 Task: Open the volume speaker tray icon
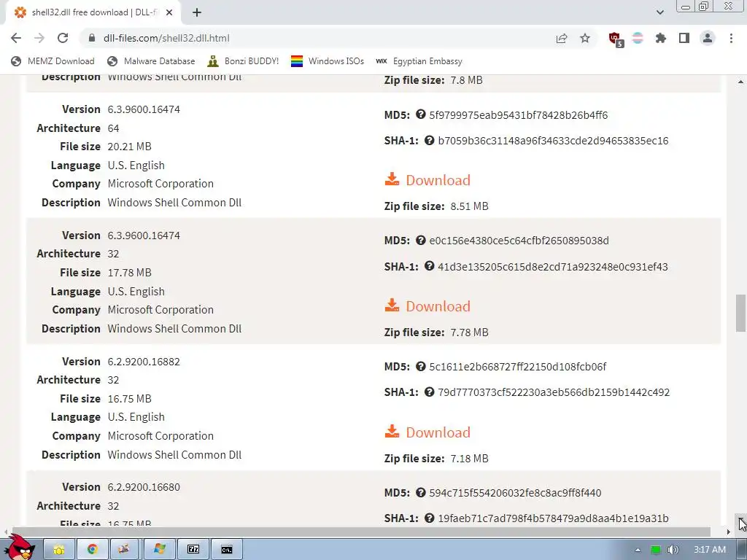673,550
